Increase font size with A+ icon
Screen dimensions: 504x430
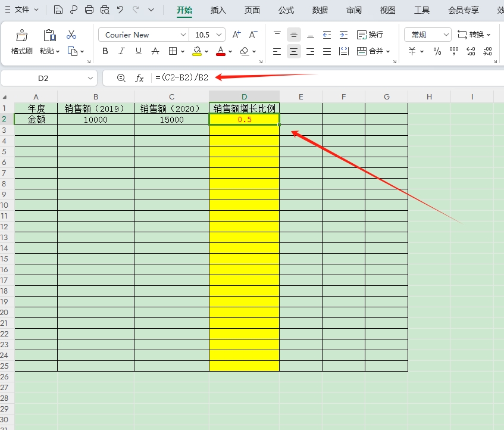(237, 35)
